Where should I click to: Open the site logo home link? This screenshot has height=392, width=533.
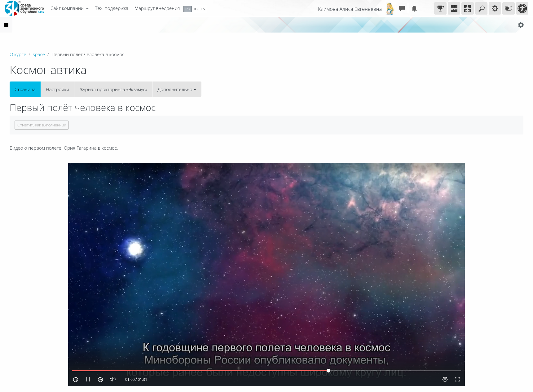pyautogui.click(x=24, y=8)
